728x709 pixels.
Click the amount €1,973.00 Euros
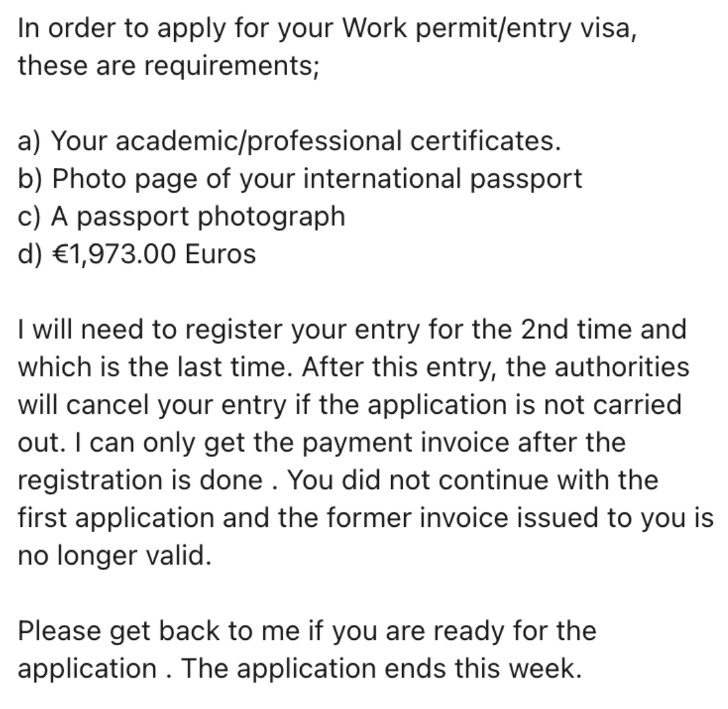tap(153, 254)
